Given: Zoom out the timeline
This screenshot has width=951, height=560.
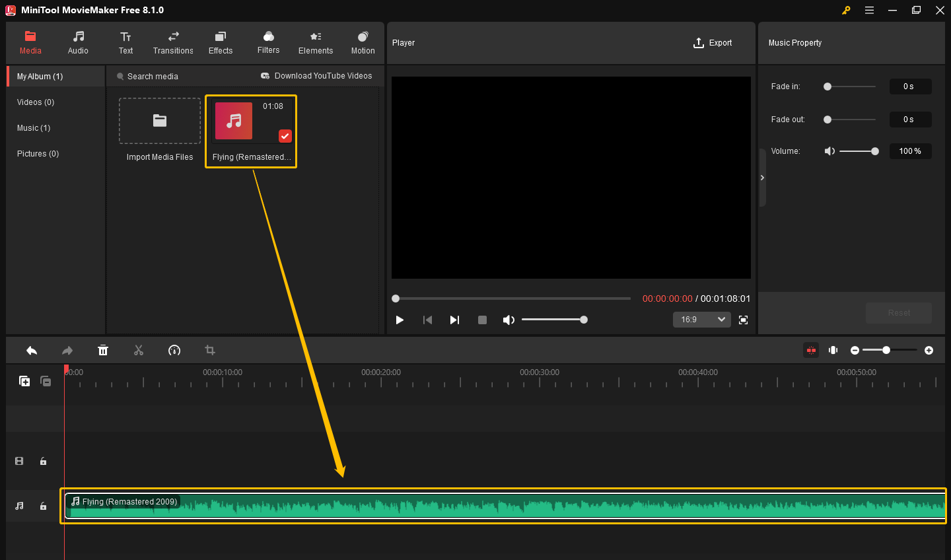Looking at the screenshot, I should [855, 350].
